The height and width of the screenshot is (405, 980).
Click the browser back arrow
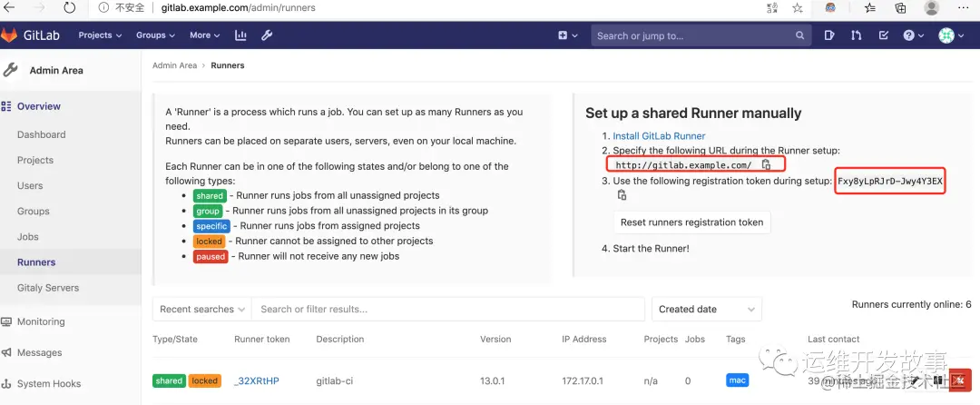9,7
